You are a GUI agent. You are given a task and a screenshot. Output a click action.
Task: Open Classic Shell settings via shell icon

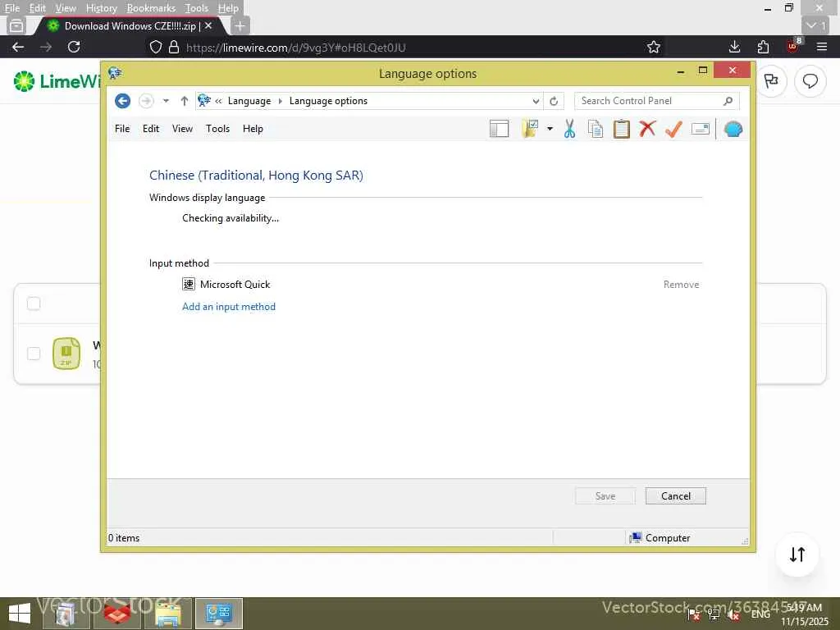point(733,129)
